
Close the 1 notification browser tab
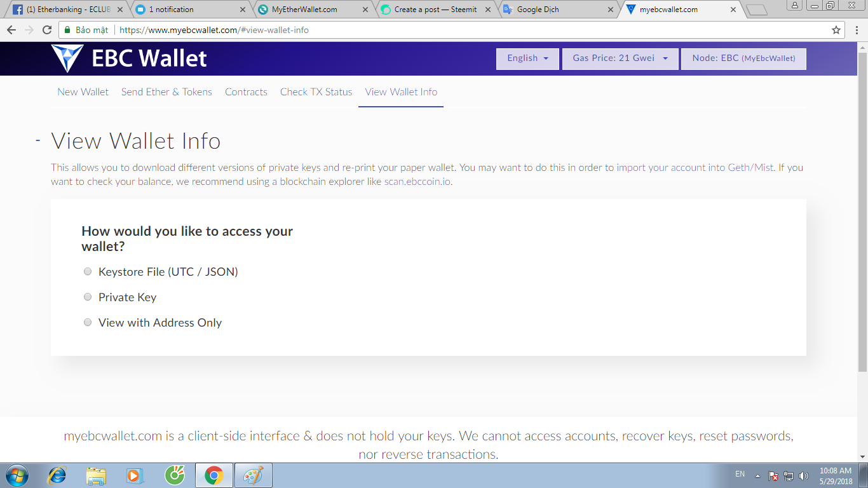(x=242, y=10)
